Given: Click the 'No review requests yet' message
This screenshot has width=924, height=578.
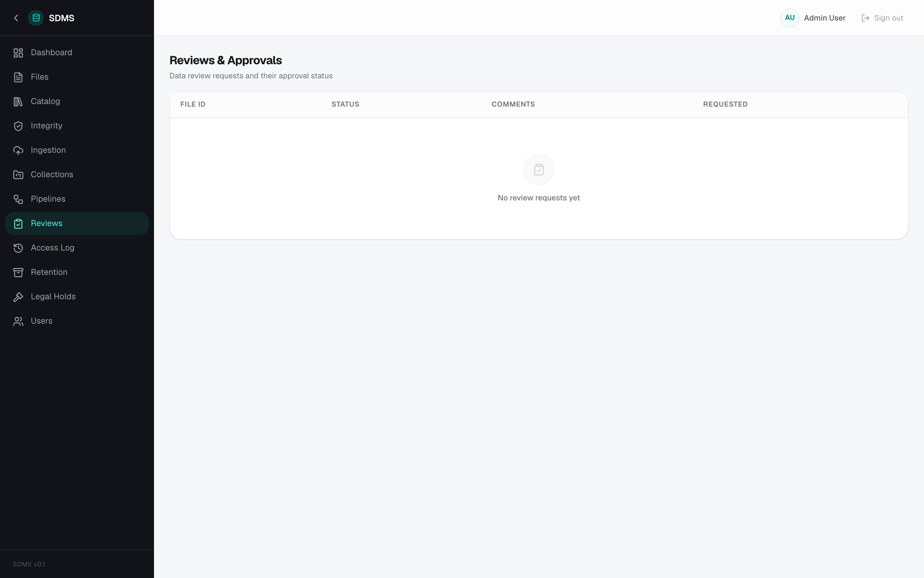Looking at the screenshot, I should click(539, 197).
